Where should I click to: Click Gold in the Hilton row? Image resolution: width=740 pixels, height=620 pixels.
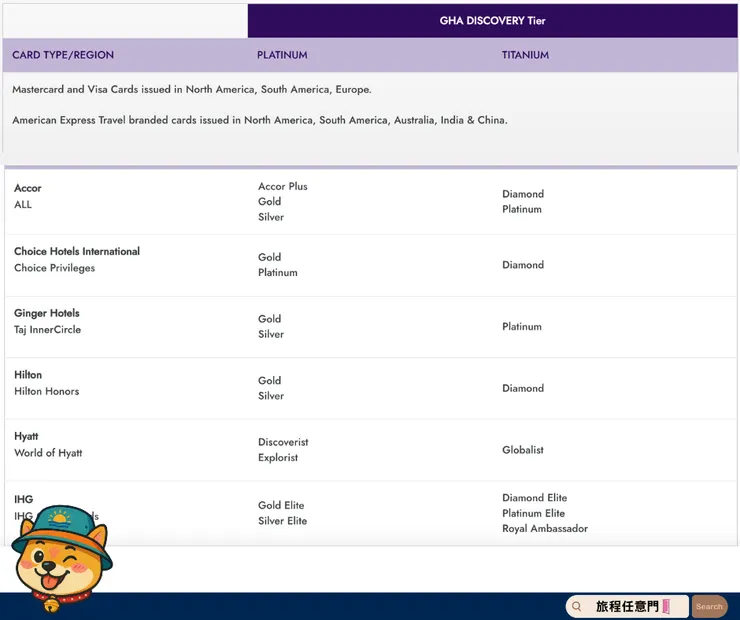[269, 381]
